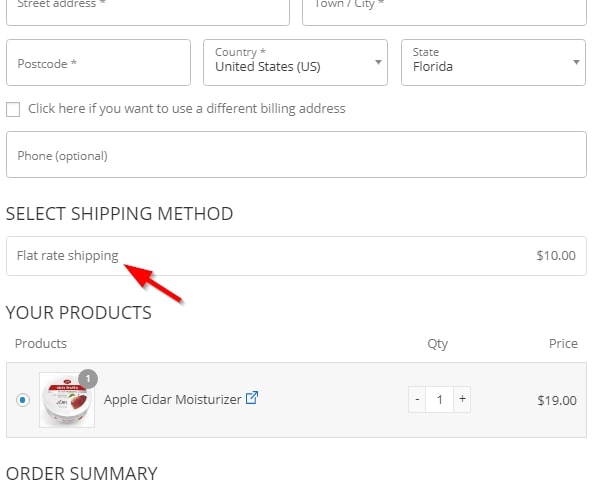The height and width of the screenshot is (485, 607).
Task: Open Apple Cidar Moisturizer external link icon
Action: click(252, 398)
